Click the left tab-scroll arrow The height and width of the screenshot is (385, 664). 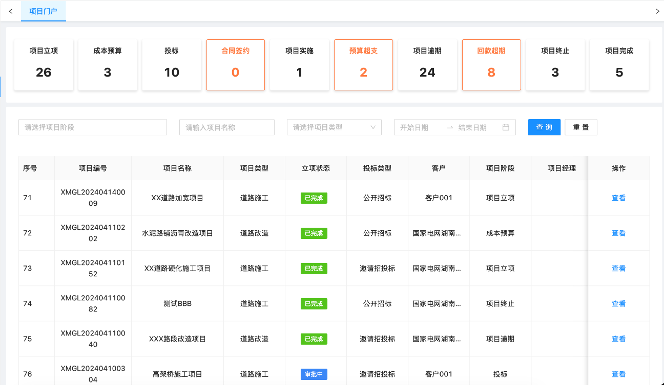(x=11, y=11)
